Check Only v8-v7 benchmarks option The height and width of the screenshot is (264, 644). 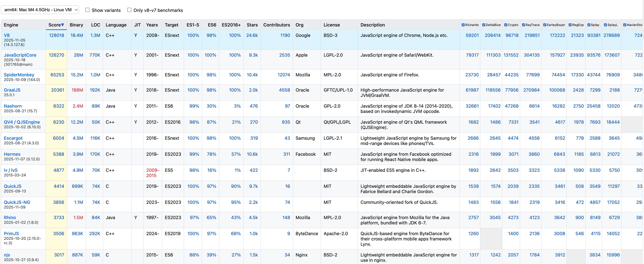click(x=129, y=10)
